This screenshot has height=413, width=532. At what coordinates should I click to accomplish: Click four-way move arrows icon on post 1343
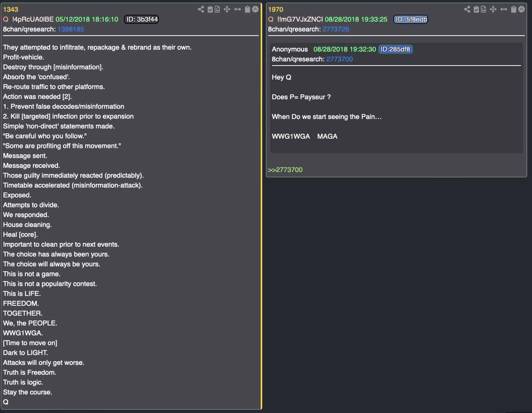tap(227, 9)
